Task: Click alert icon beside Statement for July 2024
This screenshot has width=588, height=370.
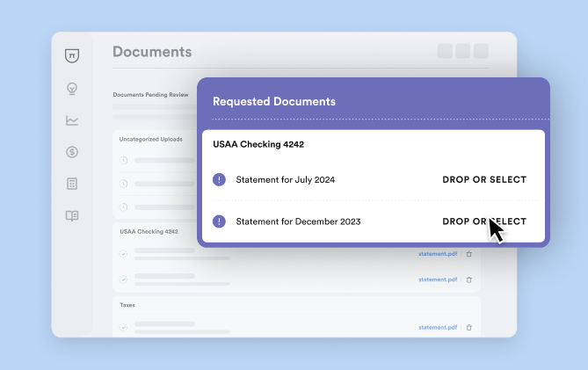Action: click(220, 179)
